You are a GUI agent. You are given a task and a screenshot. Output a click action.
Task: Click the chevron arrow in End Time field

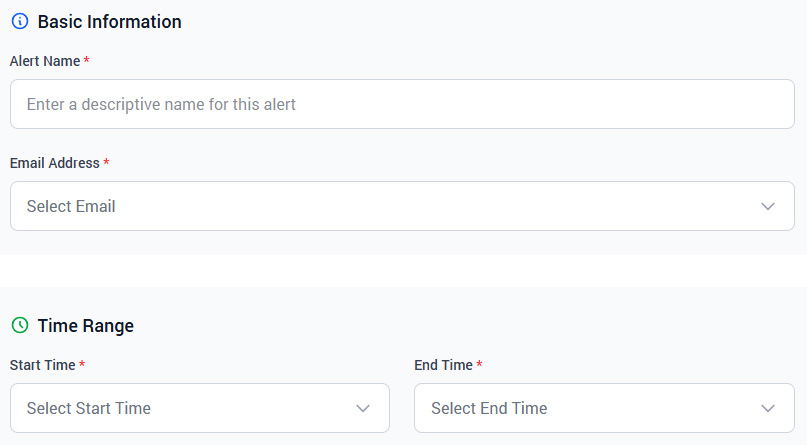pos(768,408)
